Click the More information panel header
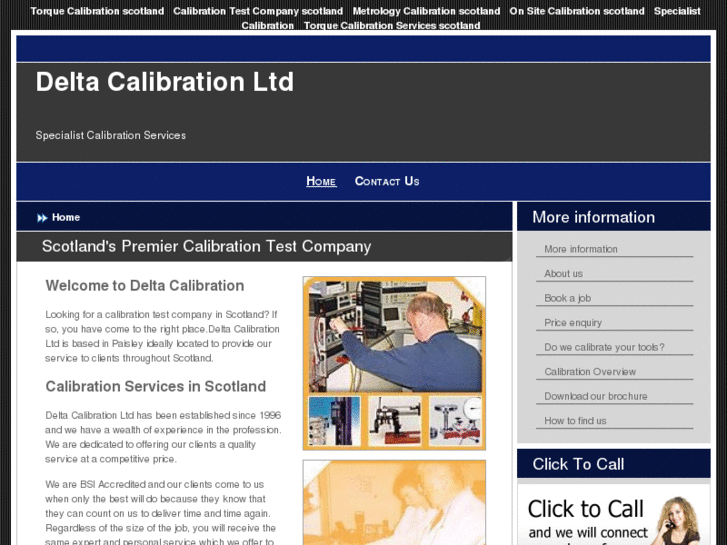 point(613,217)
